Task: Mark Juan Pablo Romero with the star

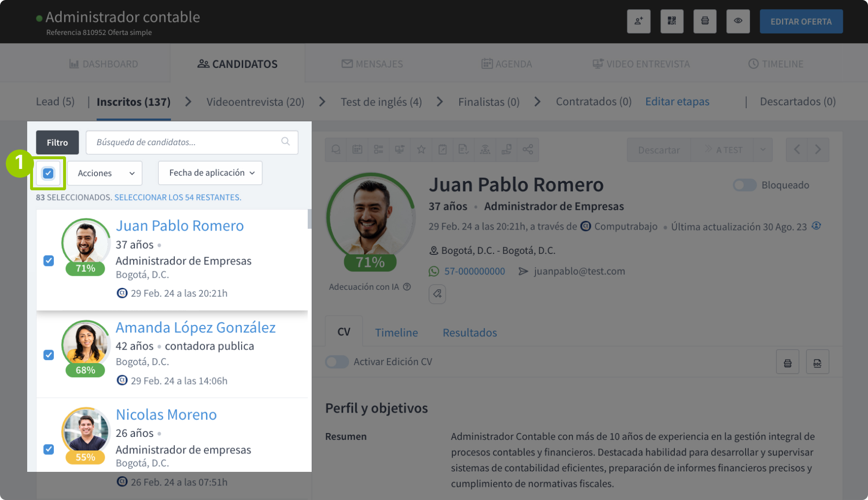Action: pos(421,150)
